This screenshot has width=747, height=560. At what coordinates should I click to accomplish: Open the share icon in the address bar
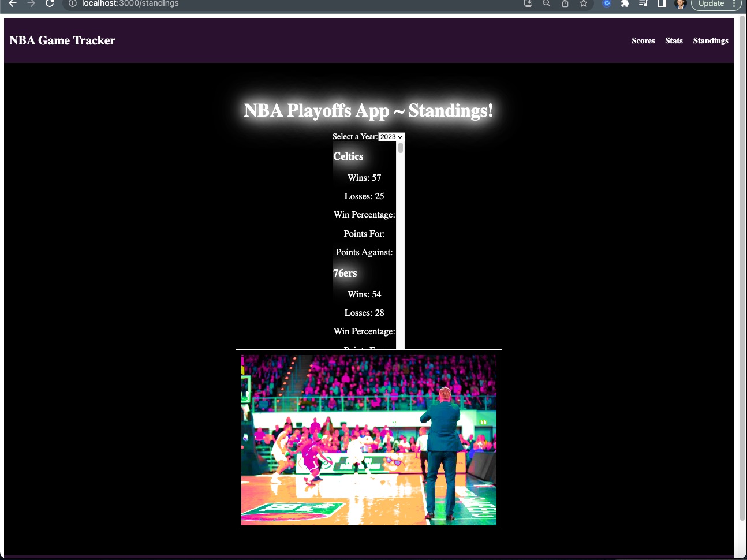coord(565,3)
